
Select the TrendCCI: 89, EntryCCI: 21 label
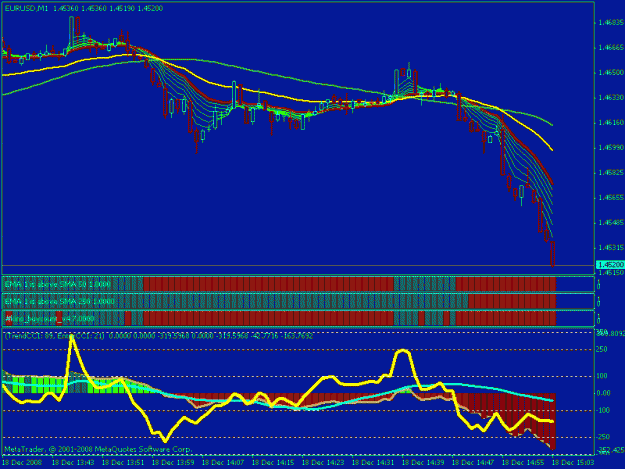pos(54,336)
